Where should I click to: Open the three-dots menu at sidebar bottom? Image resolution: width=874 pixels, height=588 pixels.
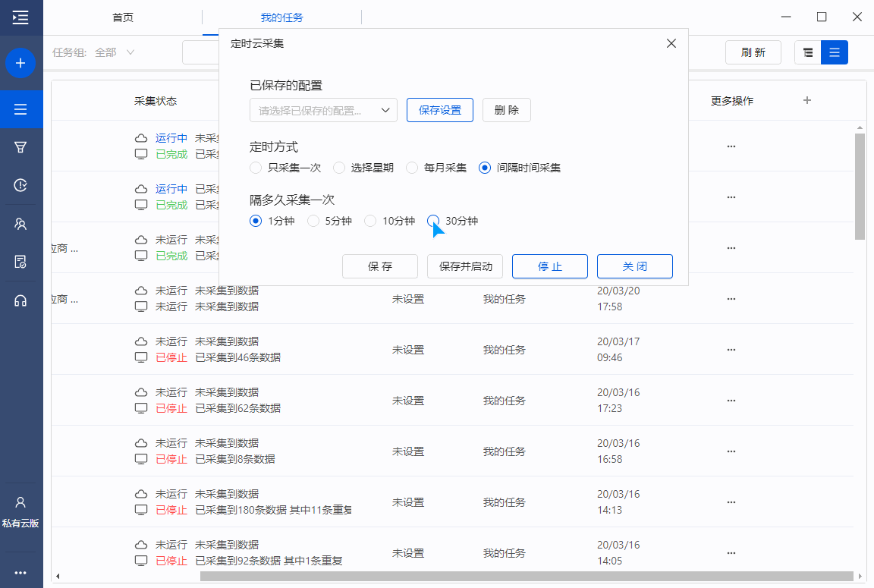(x=20, y=573)
